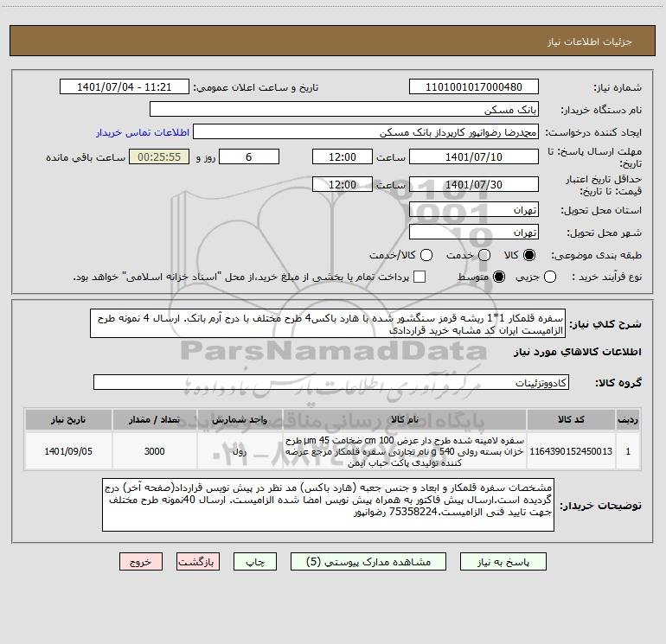Click the نام کالا column header
Screen dimensions: 666x644
point(405,419)
